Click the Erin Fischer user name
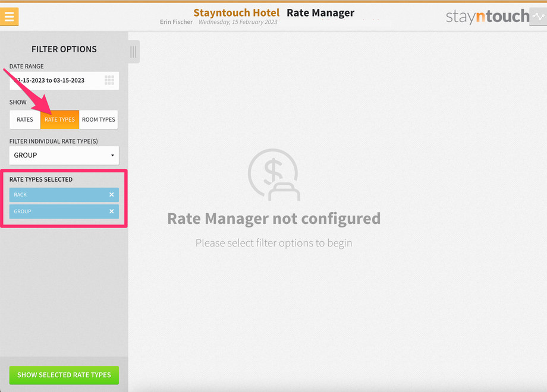547x392 pixels. point(176,22)
